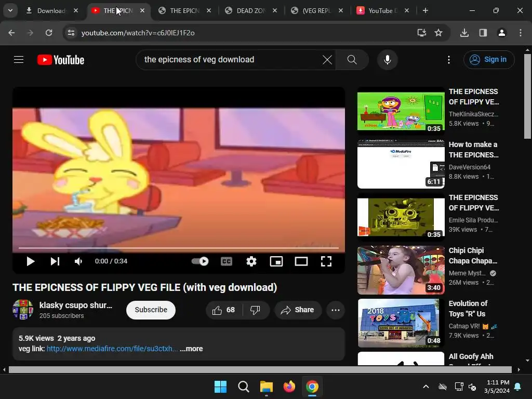Install app icon in address bar

pyautogui.click(x=422, y=33)
